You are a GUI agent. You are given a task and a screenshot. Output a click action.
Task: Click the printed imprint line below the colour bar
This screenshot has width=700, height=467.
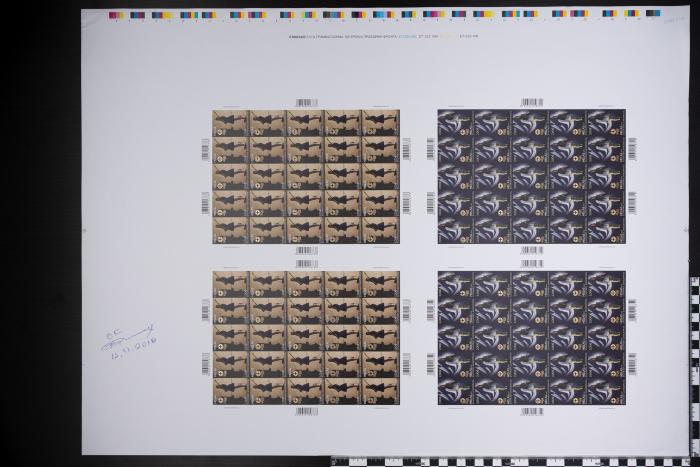tap(384, 36)
